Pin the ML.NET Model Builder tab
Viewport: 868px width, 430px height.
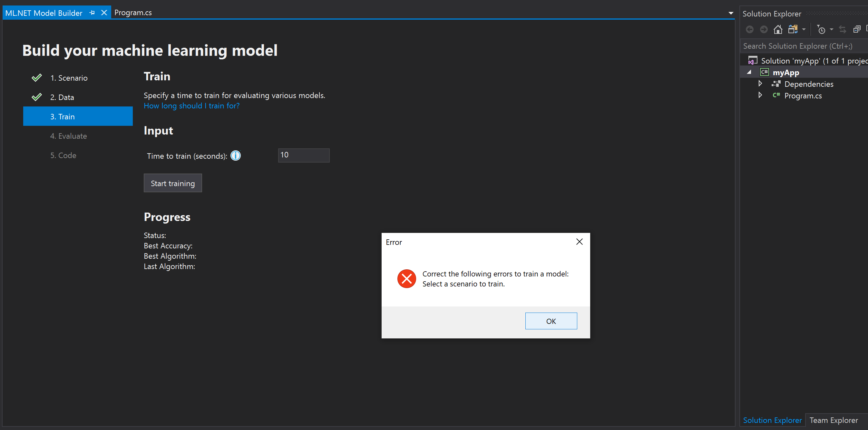pyautogui.click(x=92, y=13)
